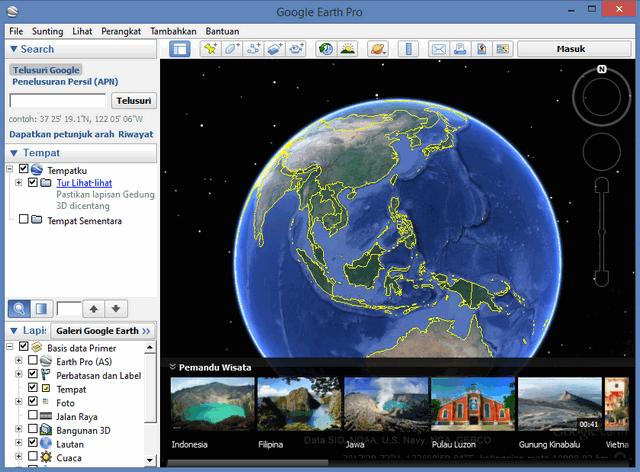Expand the Tur Lihat-lihat node

coord(19,183)
